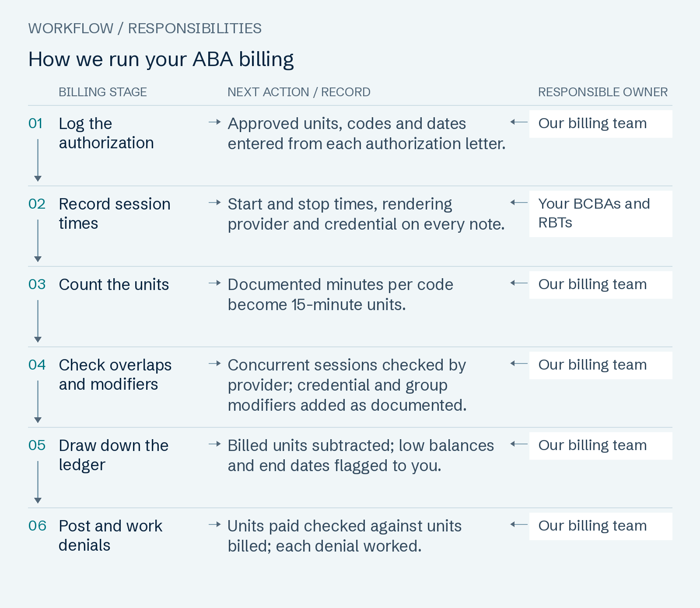Select step number 05

(37, 446)
